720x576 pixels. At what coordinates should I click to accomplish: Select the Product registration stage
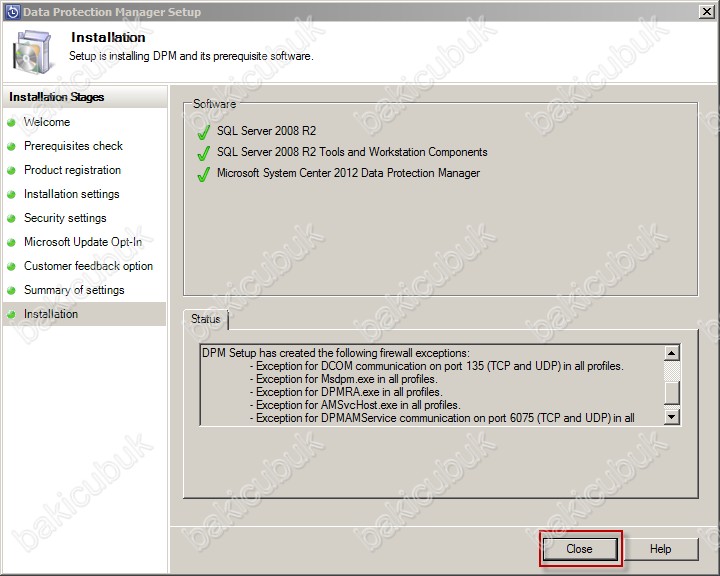click(x=73, y=170)
